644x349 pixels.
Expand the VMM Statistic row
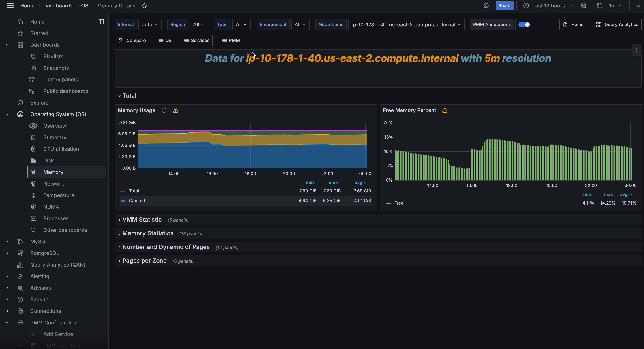click(x=142, y=219)
